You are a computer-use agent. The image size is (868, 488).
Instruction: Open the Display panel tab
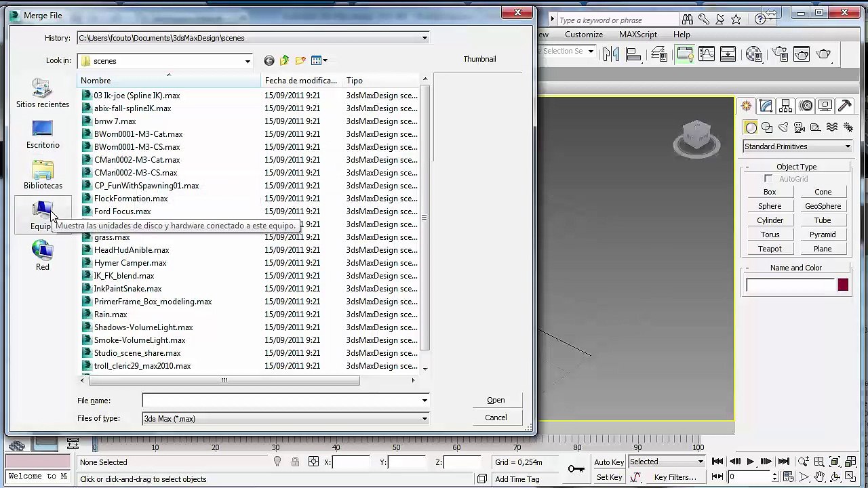[825, 106]
